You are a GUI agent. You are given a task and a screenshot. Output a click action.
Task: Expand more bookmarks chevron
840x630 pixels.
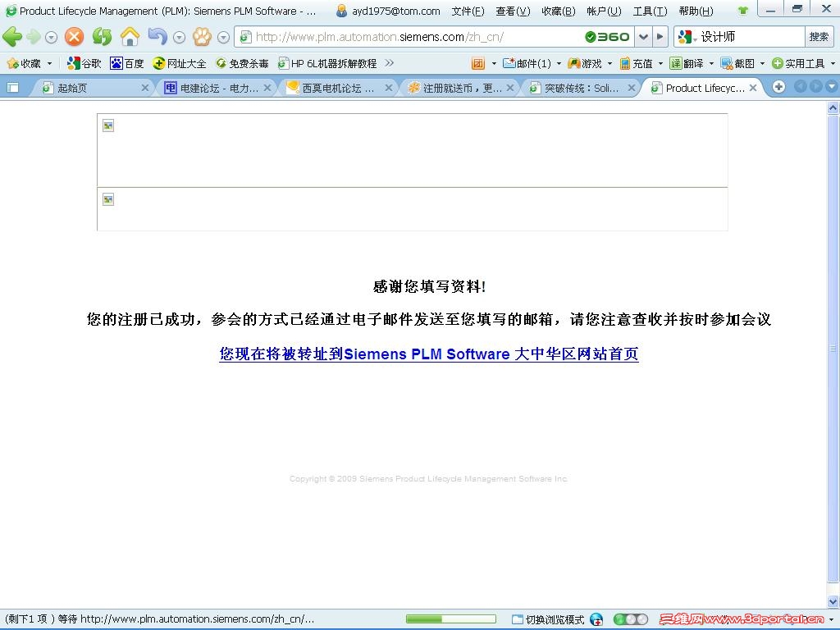click(390, 62)
